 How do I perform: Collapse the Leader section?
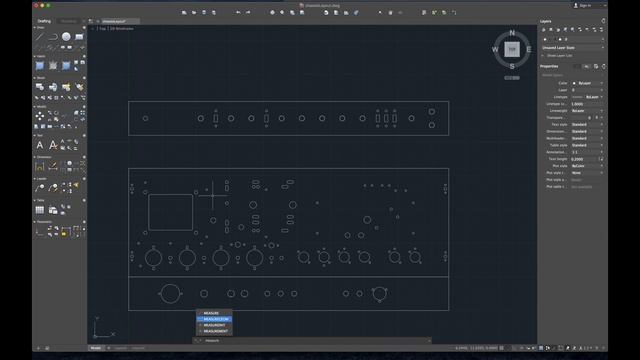coord(35,178)
